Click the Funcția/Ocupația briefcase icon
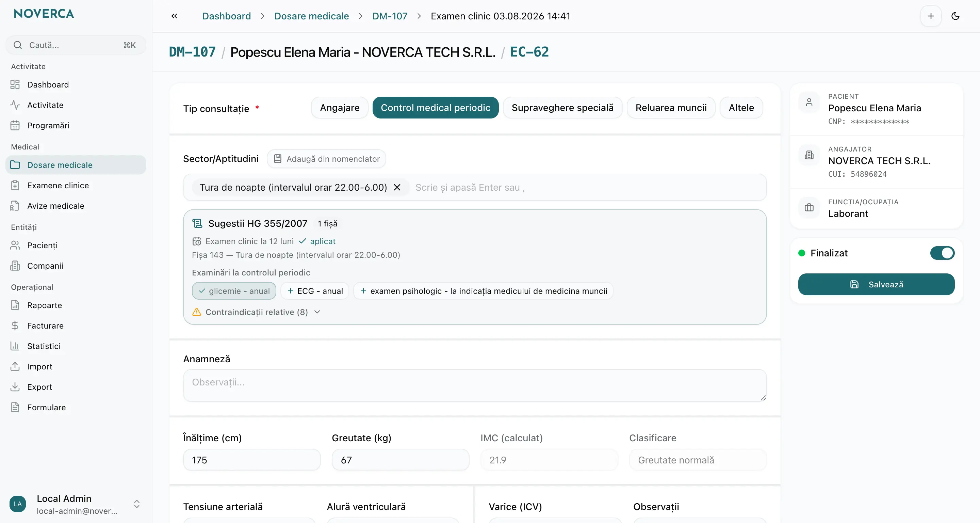980x523 pixels. (809, 207)
